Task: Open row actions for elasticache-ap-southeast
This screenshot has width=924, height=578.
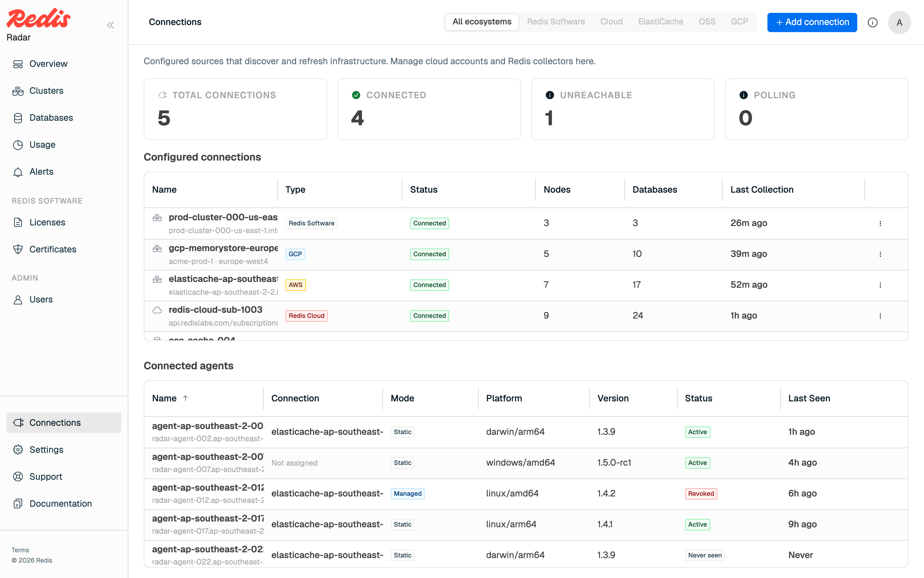Action: (x=880, y=285)
